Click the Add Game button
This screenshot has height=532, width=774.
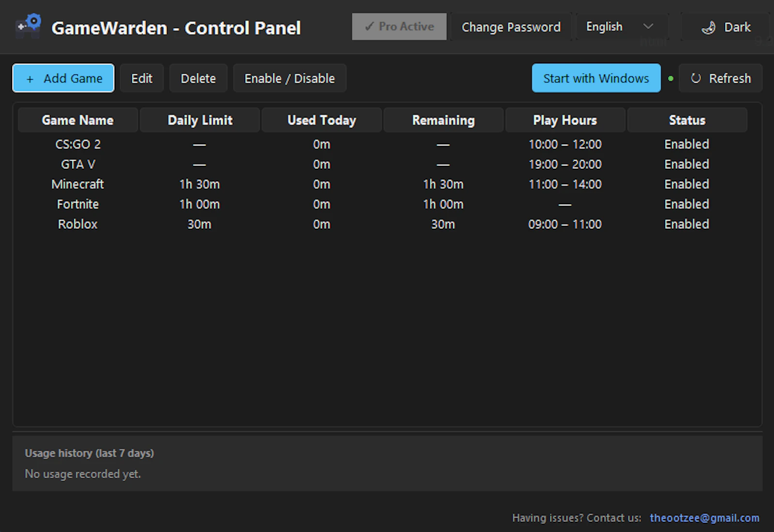[x=63, y=78]
